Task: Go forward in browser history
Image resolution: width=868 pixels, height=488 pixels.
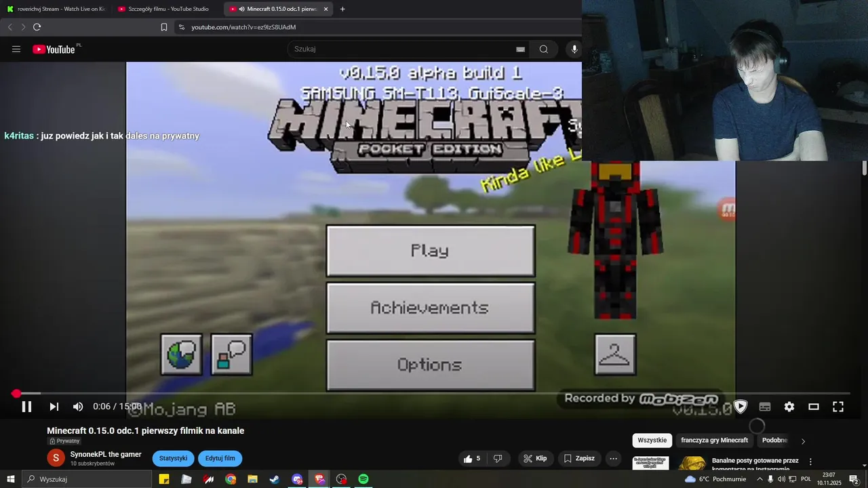Action: point(22,27)
